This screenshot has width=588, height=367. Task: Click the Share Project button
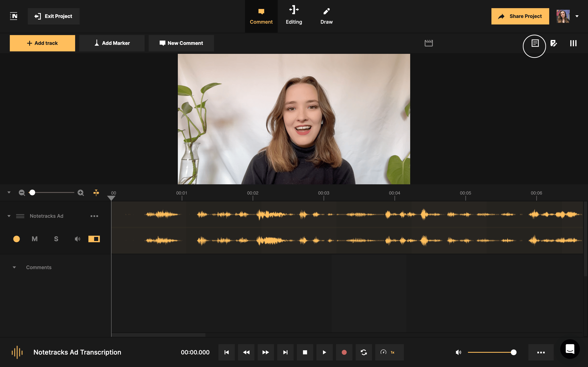[520, 16]
